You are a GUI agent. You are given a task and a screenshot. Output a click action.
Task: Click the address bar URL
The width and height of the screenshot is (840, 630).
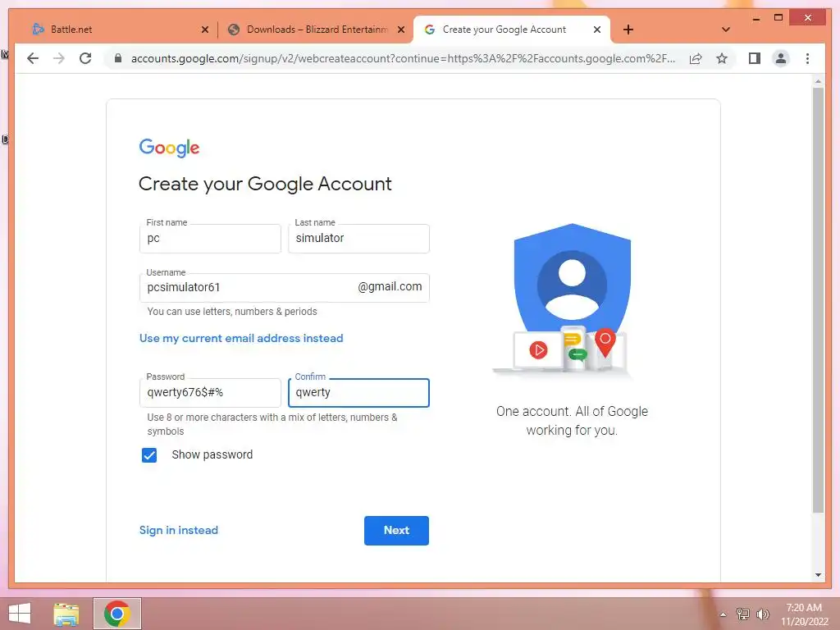(x=403, y=58)
